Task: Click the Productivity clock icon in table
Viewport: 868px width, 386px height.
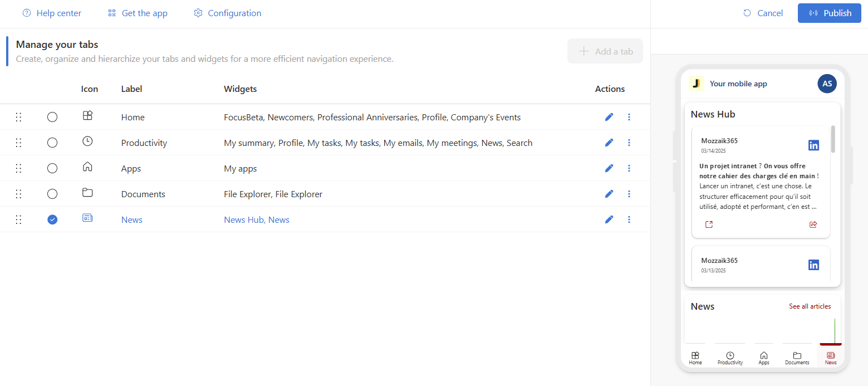Action: (x=87, y=141)
